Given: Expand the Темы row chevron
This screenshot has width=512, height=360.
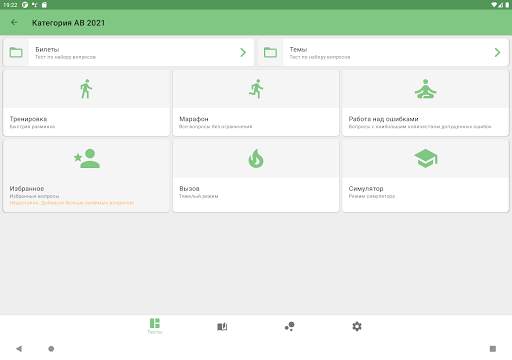Looking at the screenshot, I should pos(497,52).
